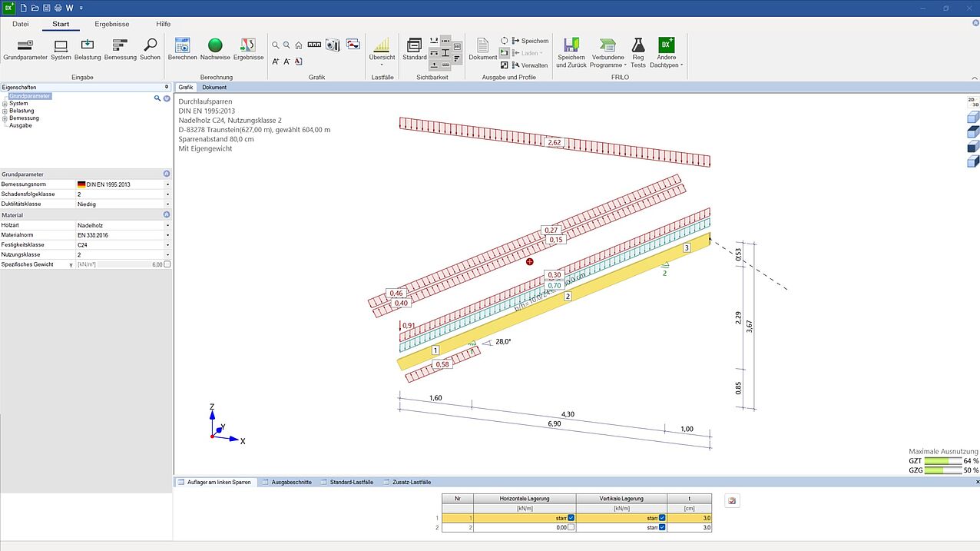Image resolution: width=980 pixels, height=551 pixels.
Task: Enable horizontal Lagerung checkbox in row 2
Action: point(571,527)
